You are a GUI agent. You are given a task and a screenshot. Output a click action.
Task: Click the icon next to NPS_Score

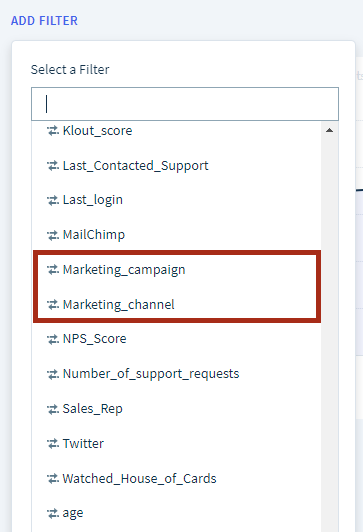tap(53, 339)
